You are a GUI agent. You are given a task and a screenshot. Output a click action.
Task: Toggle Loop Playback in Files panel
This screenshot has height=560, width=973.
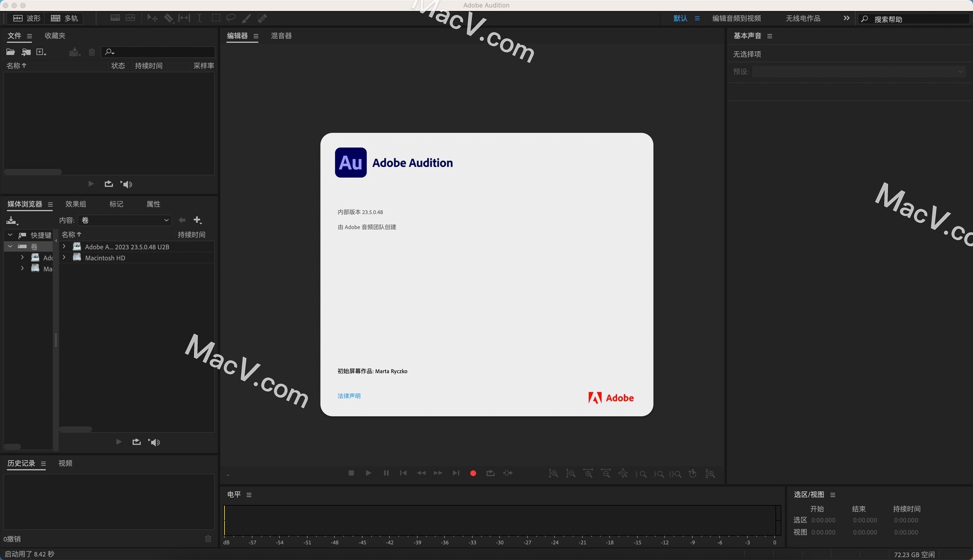click(108, 184)
